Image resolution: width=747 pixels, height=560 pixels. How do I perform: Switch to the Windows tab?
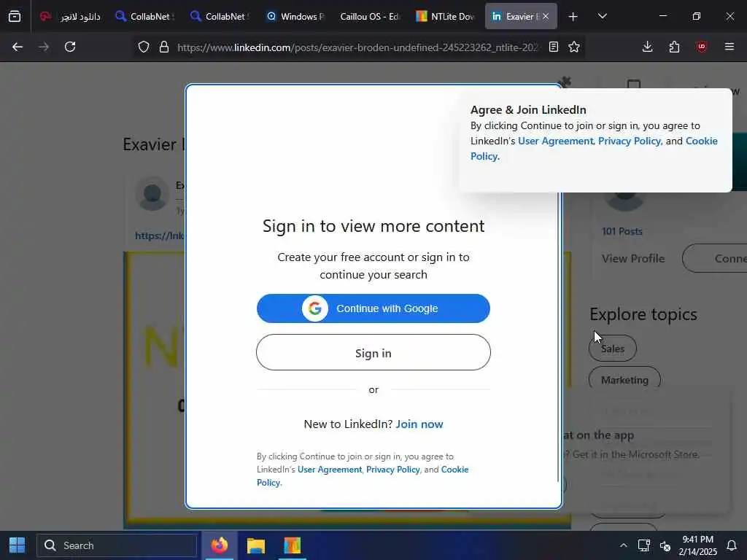295,16
